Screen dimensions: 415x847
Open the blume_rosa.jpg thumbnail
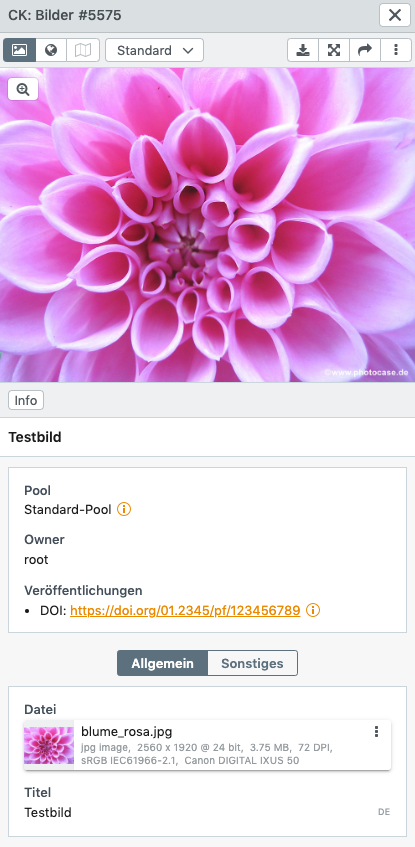(49, 745)
